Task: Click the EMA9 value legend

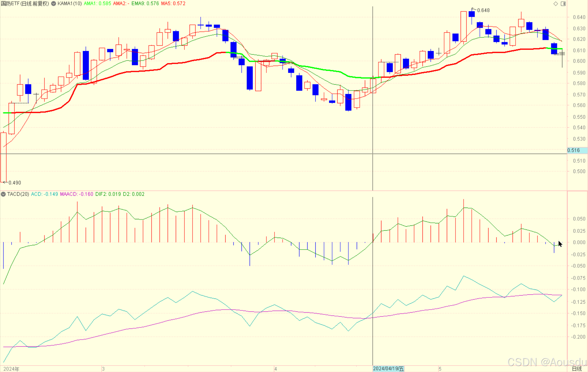Action: [145, 4]
